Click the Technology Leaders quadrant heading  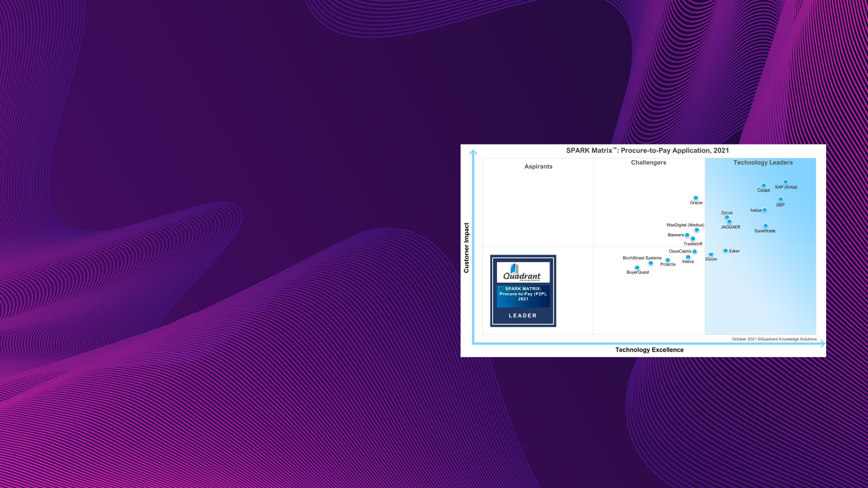tap(763, 163)
